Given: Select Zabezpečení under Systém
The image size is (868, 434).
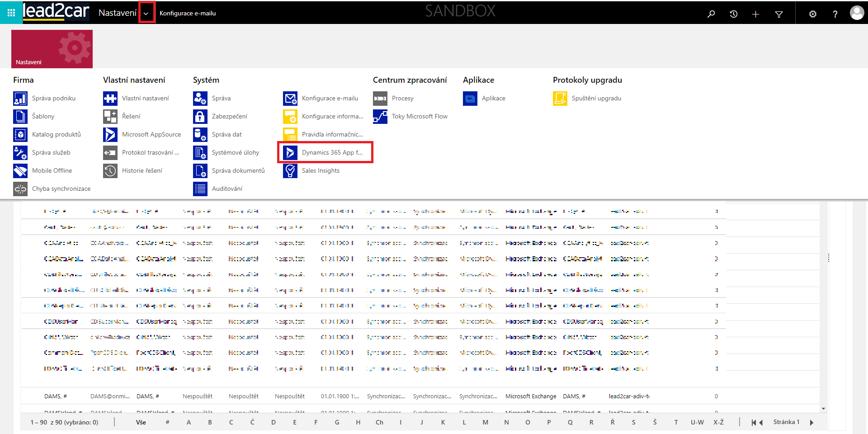Looking at the screenshot, I should 229,116.
